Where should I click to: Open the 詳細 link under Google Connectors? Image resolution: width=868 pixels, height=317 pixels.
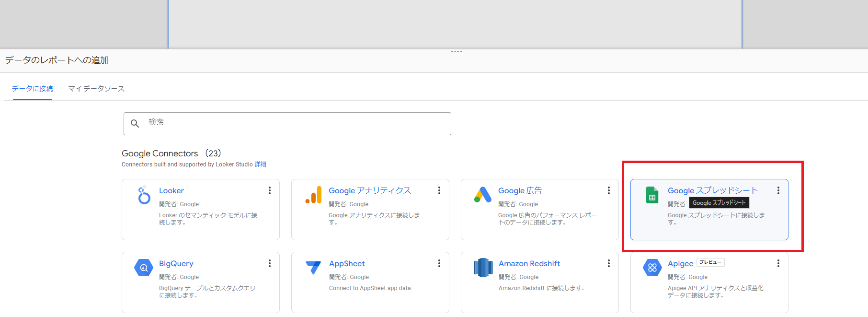coord(260,164)
